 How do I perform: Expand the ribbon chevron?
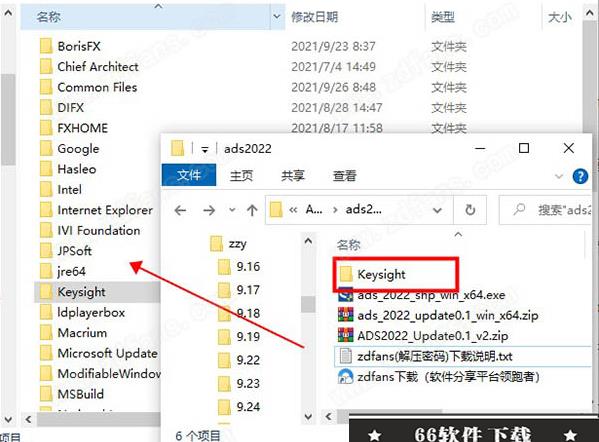(559, 176)
